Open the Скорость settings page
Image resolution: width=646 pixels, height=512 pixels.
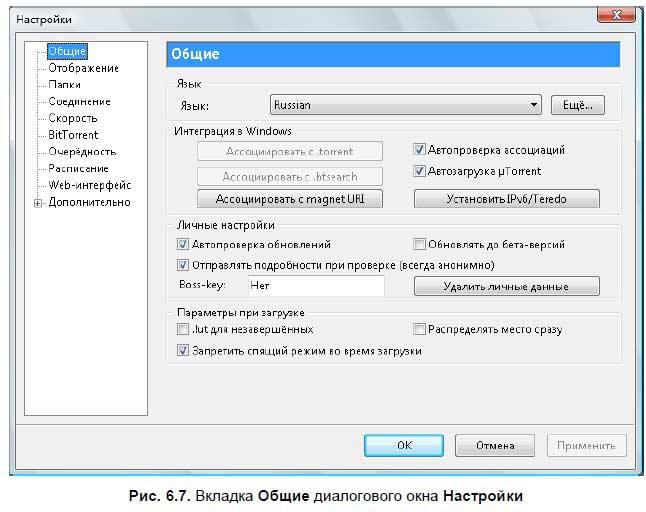pos(73,118)
